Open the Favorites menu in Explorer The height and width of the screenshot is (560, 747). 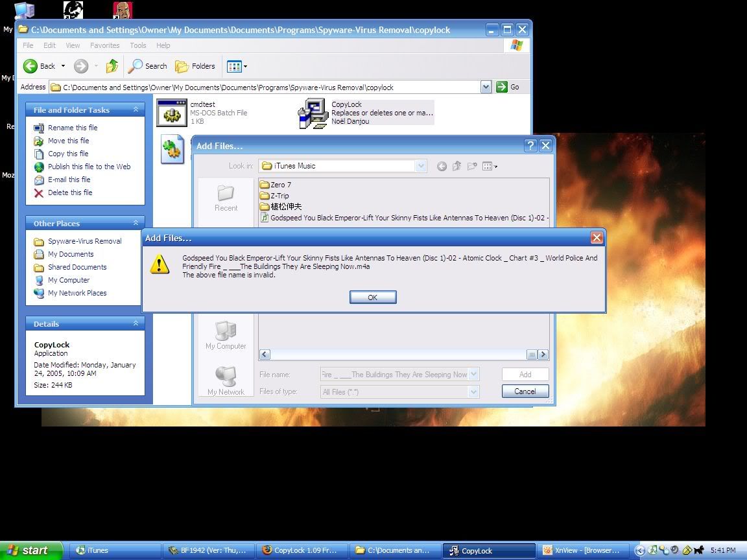tap(105, 45)
